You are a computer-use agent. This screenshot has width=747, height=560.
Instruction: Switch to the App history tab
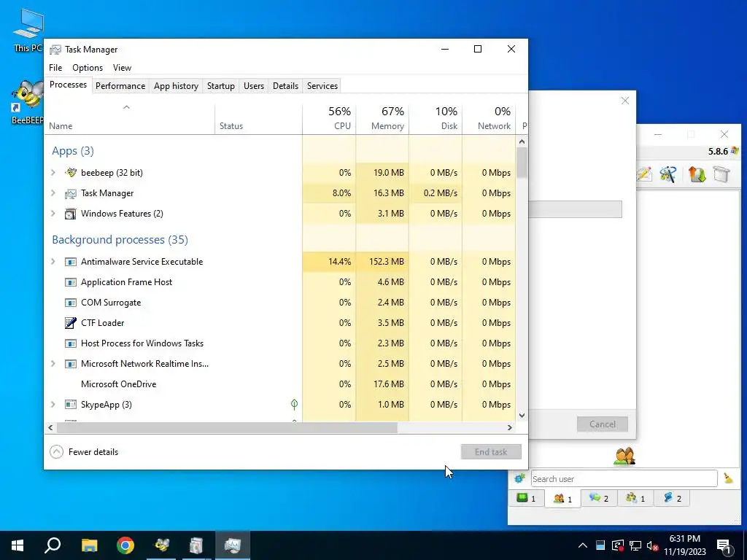pos(176,86)
